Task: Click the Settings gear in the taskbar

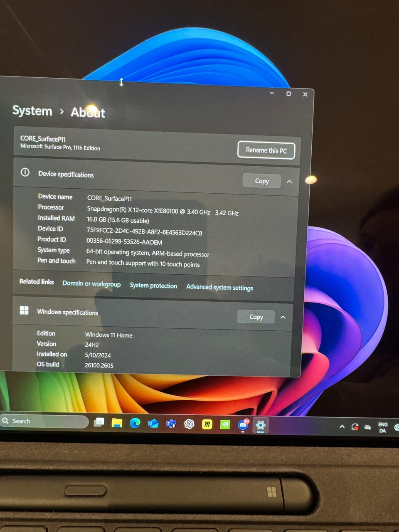Action: pos(261,425)
